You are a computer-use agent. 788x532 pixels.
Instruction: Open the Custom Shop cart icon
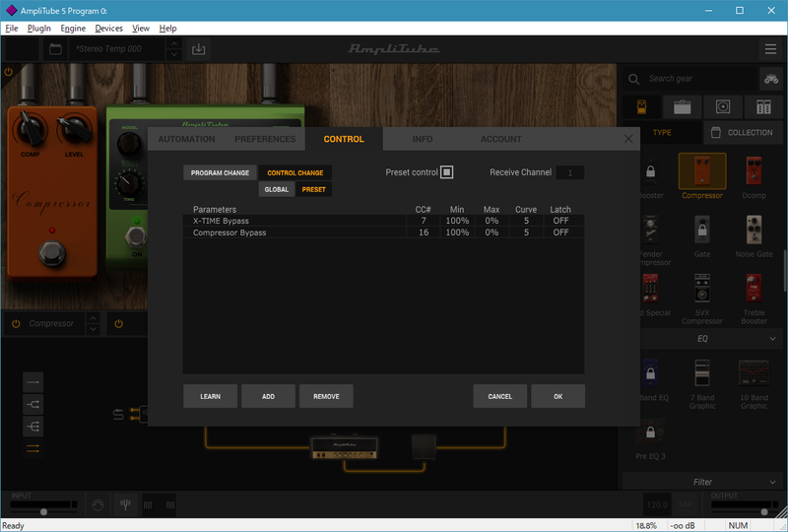pyautogui.click(x=771, y=79)
